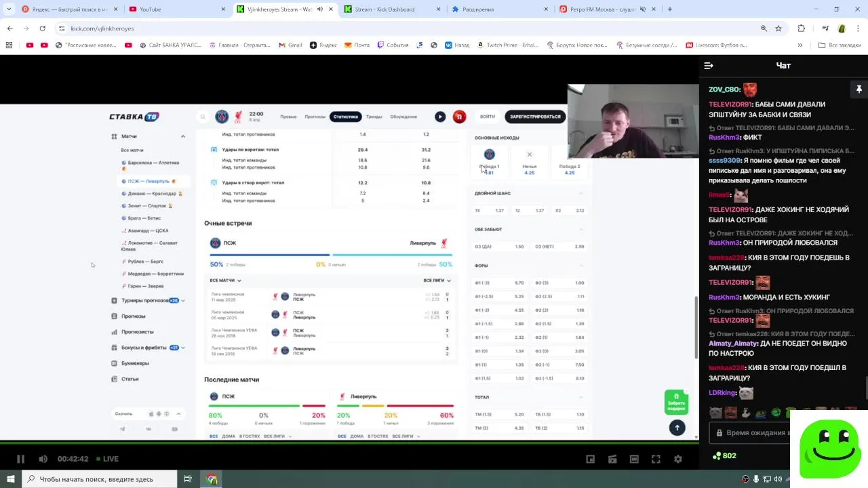This screenshot has width=868, height=488.
Task: Click the Зарегистрироваться button
Action: click(x=535, y=117)
